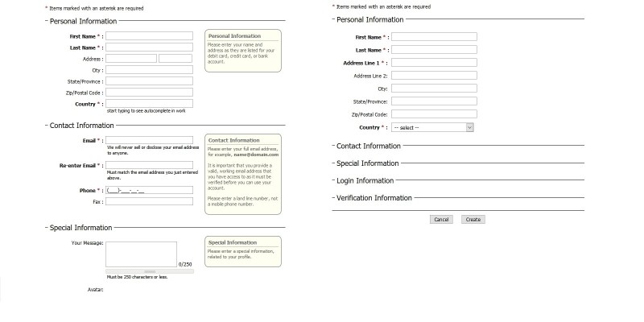Focus the Re-enter Email field
Image resolution: width=644 pixels, height=322 pixels.
tap(149, 165)
